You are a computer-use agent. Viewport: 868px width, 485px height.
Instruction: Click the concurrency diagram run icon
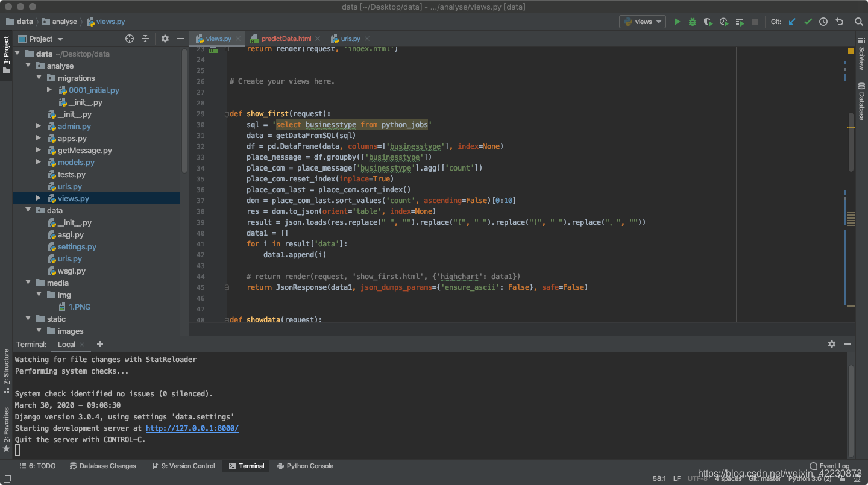740,22
